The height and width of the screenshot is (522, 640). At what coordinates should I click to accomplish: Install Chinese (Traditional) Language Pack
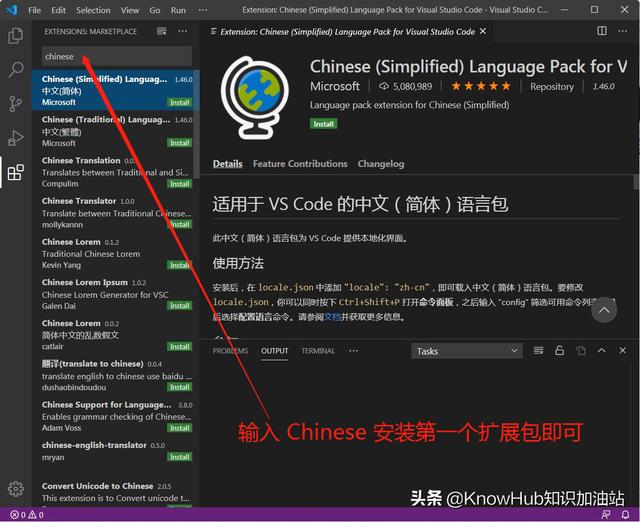pos(180,143)
